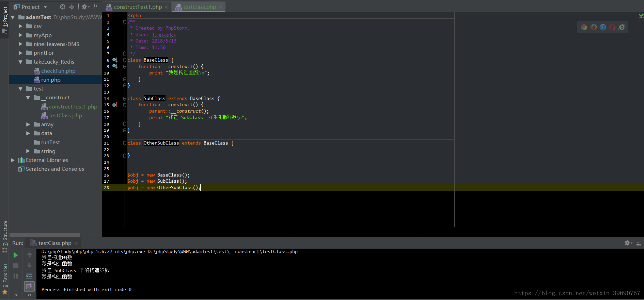Click the collapse all icon in Project panel

72,7
